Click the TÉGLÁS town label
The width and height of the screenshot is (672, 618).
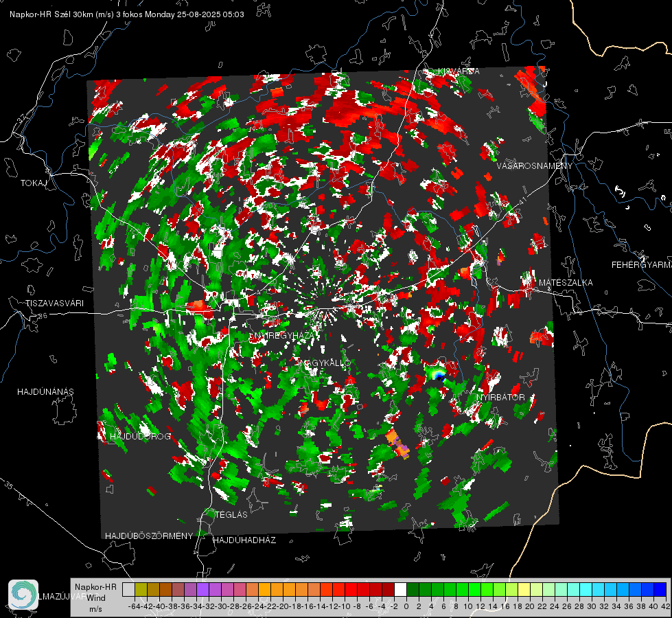pos(231,514)
